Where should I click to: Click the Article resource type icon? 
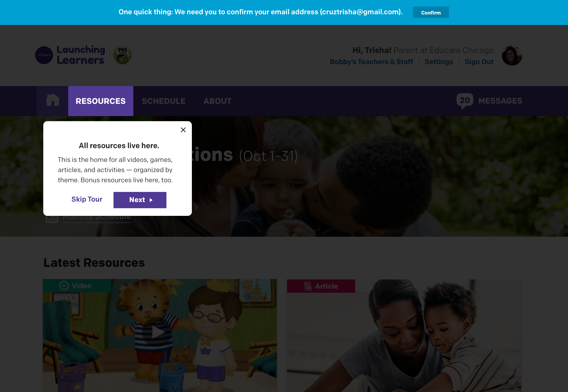pos(308,286)
